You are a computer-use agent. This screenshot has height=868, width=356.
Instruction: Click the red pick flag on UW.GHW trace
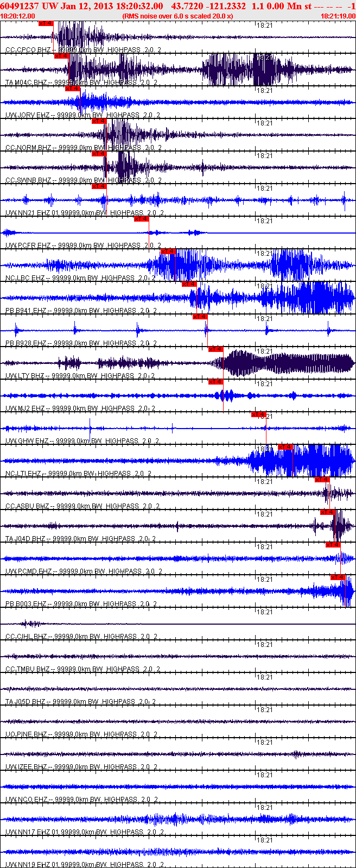[x=258, y=414]
